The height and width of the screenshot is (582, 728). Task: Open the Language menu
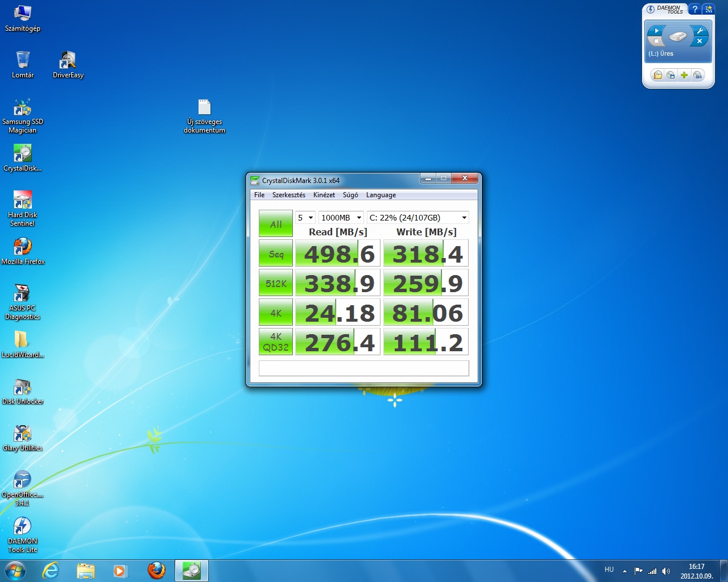coord(381,195)
